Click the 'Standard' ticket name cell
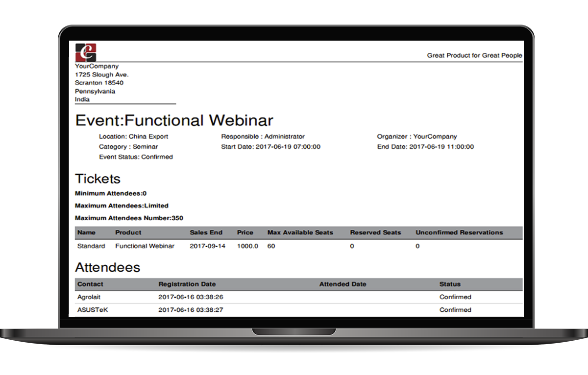Screen dimensions: 588x375 point(91,246)
